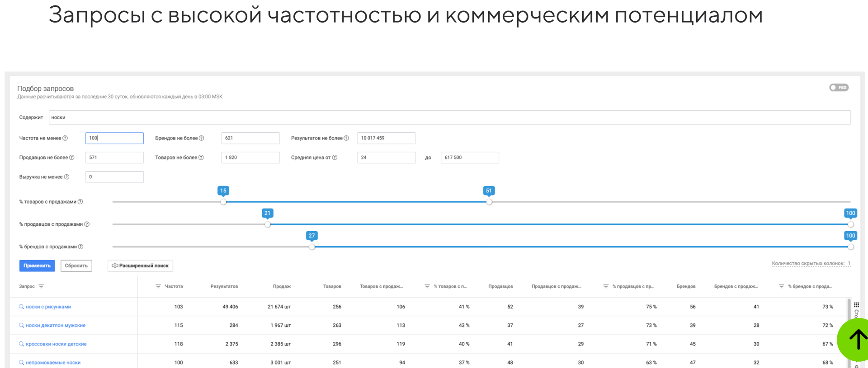
Task: Click help icon beside 'Результатов не более'
Action: coord(346,138)
